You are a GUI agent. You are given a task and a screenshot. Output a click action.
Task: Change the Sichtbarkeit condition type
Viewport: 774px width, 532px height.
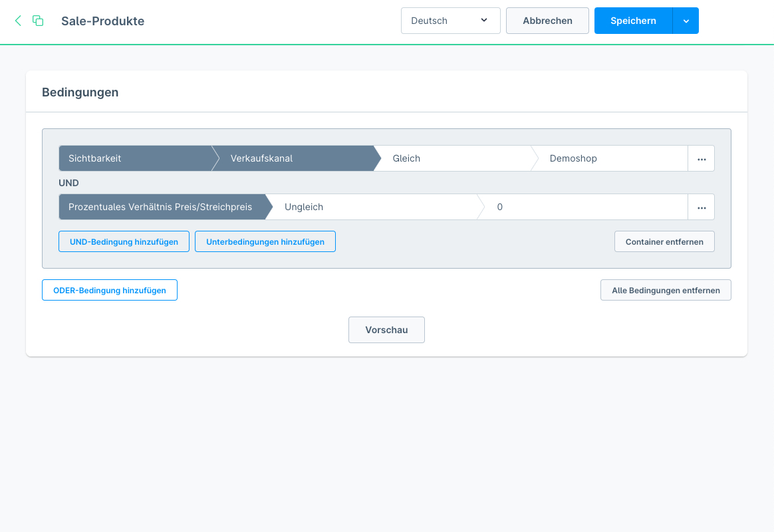133,159
